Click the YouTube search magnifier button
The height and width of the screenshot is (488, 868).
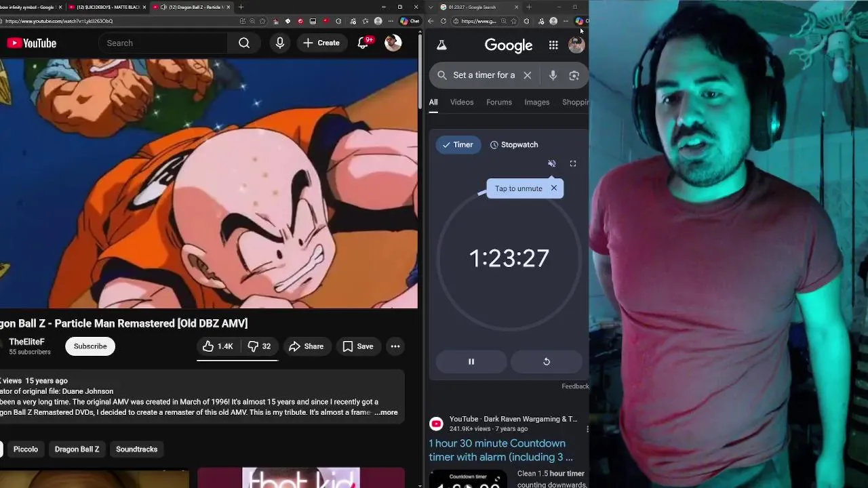[244, 43]
